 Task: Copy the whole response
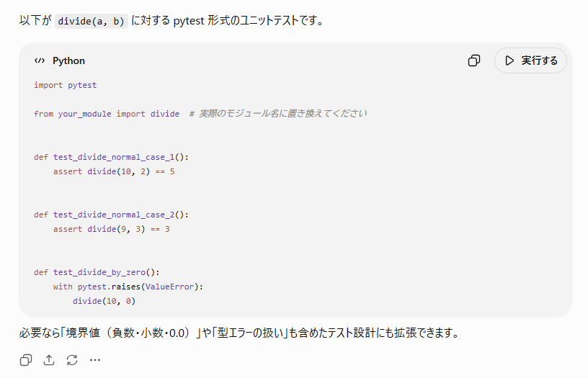(x=26, y=360)
